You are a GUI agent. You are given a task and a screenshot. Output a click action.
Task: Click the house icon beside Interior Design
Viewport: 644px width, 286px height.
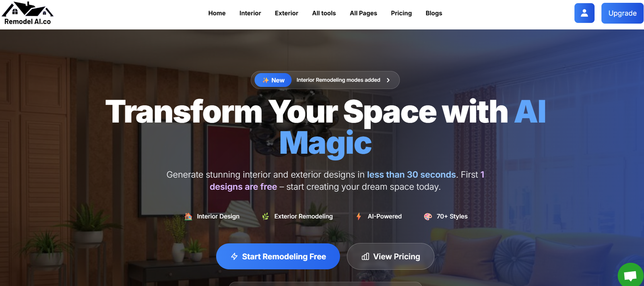point(188,216)
